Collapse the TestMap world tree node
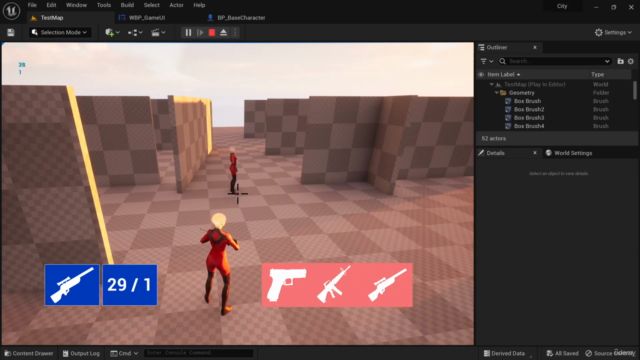The height and width of the screenshot is (360, 640). [x=491, y=84]
